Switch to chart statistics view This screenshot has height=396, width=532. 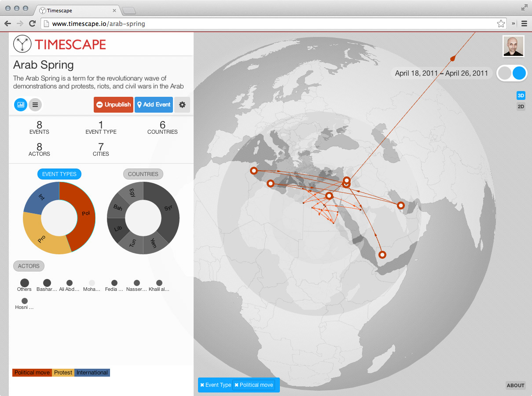click(x=21, y=105)
